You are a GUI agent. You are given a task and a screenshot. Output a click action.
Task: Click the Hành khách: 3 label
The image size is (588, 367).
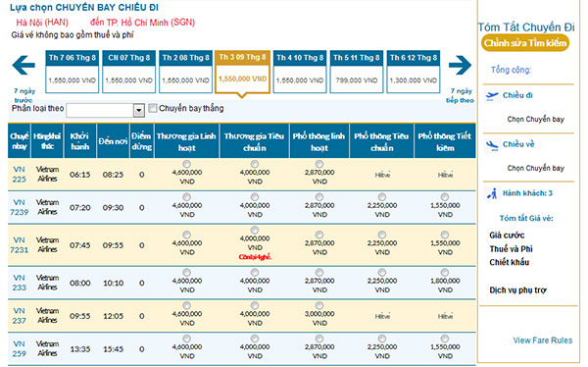click(527, 193)
